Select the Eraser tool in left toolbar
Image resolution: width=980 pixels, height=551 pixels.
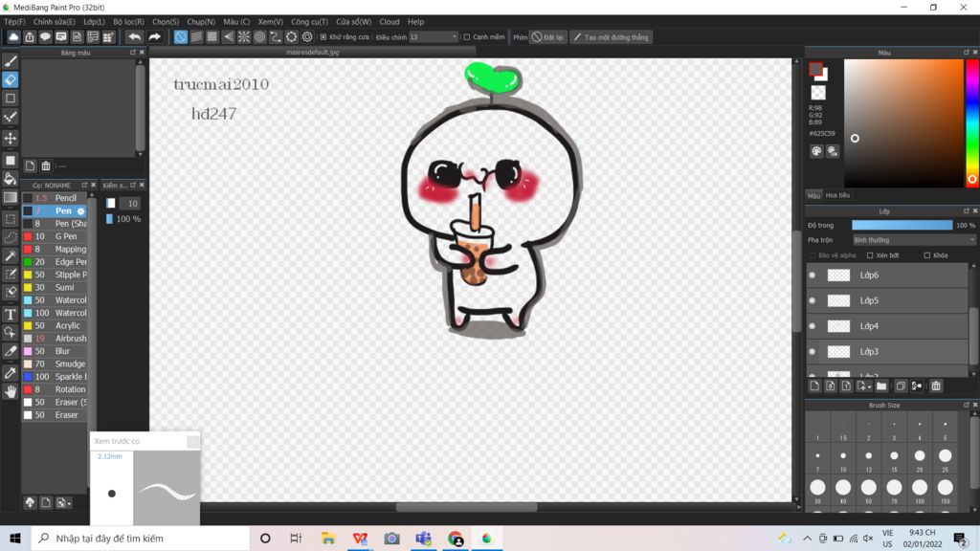(11, 79)
